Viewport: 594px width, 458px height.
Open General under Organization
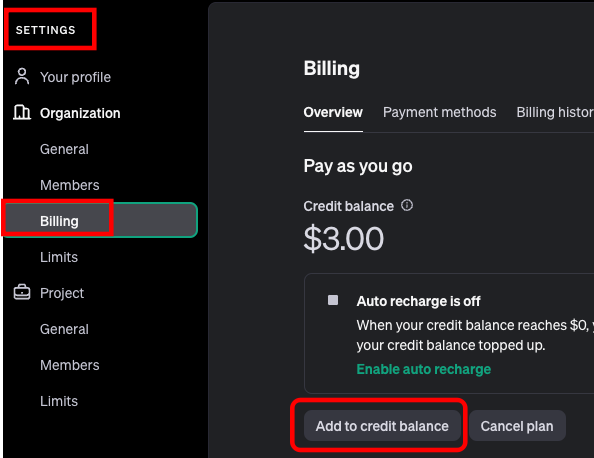(x=64, y=149)
